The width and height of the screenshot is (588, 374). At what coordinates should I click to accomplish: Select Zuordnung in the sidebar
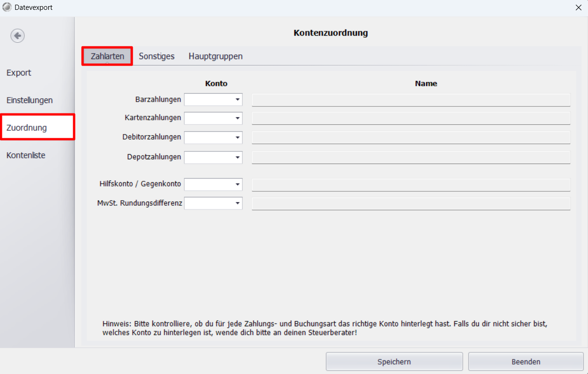coord(38,127)
